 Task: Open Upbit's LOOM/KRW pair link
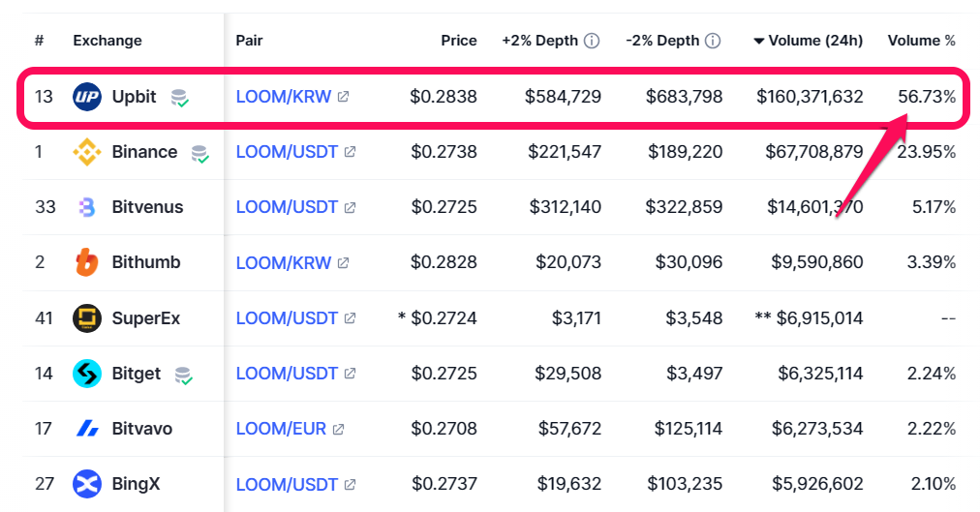click(284, 97)
